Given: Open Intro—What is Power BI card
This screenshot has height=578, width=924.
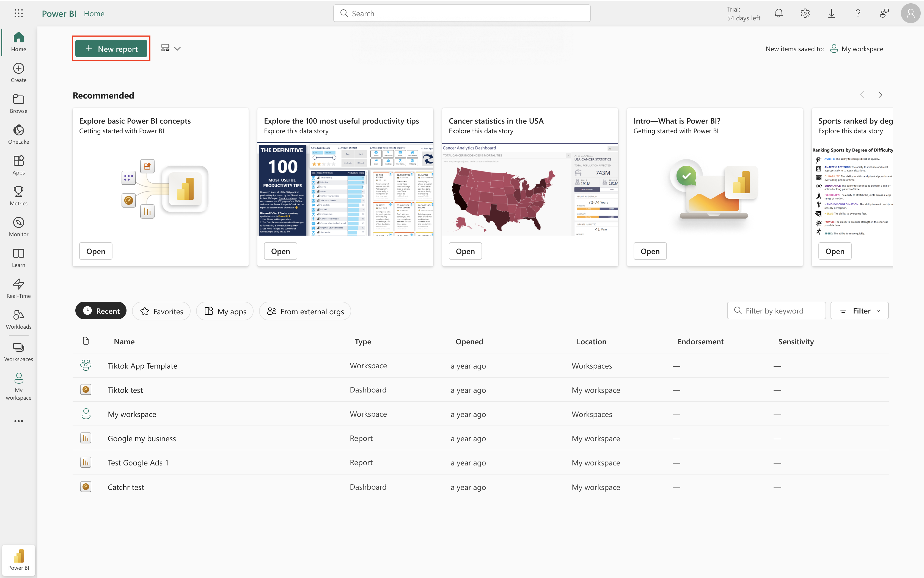Looking at the screenshot, I should [650, 251].
